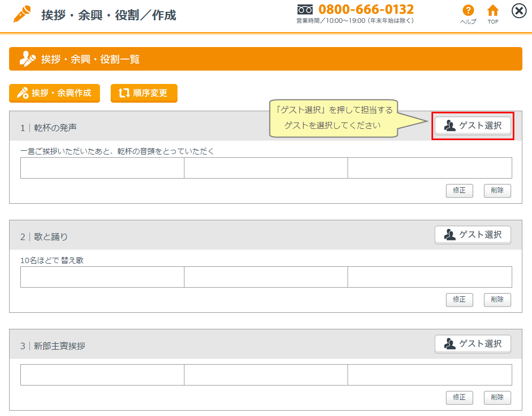
Task: Open ゲスト選択 for 新郎主賓挨拶
Action: [473, 344]
